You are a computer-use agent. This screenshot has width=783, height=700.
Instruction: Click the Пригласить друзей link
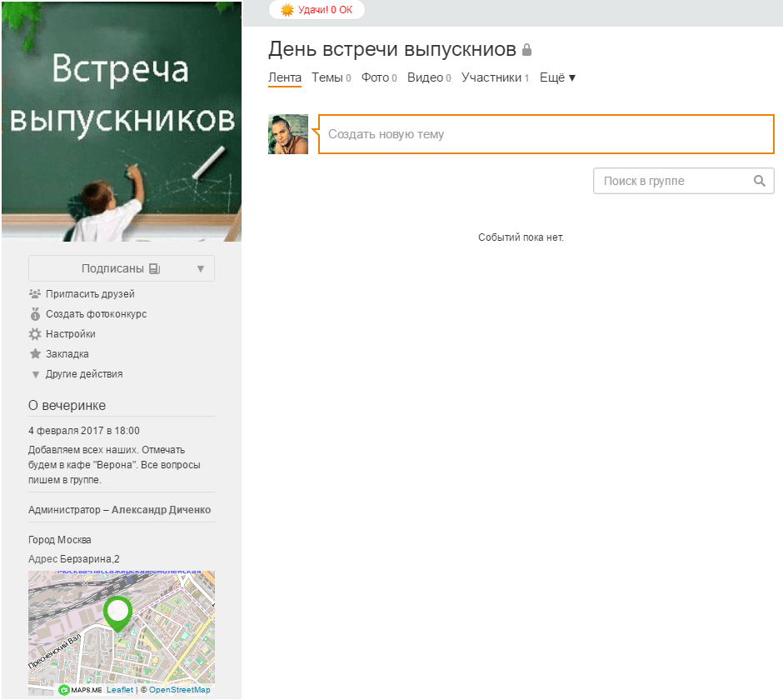90,294
